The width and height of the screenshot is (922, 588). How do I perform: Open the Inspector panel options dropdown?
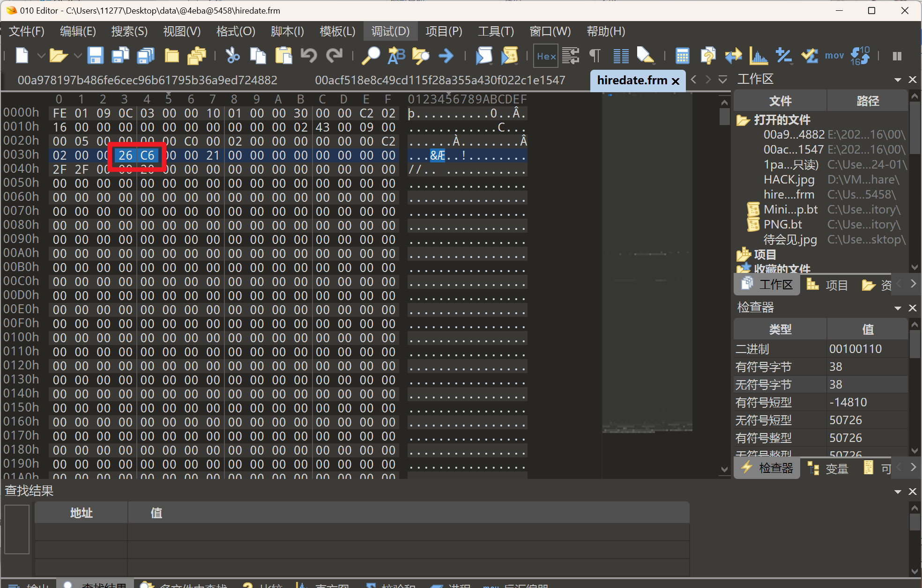898,308
